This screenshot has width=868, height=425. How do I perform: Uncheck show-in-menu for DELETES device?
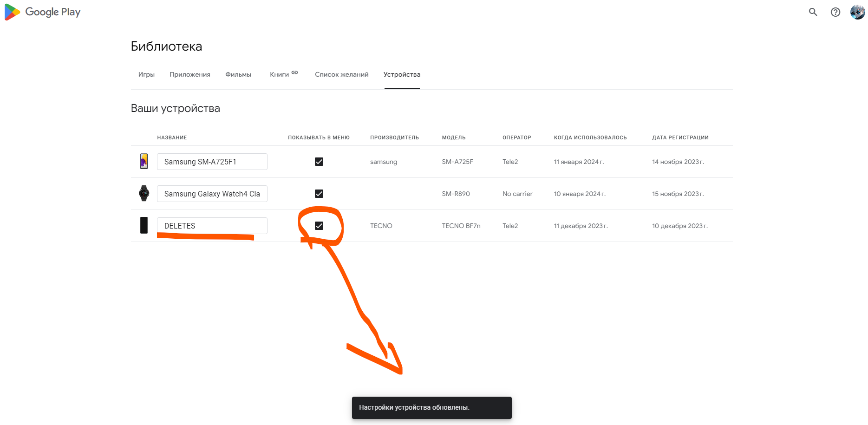coord(319,226)
